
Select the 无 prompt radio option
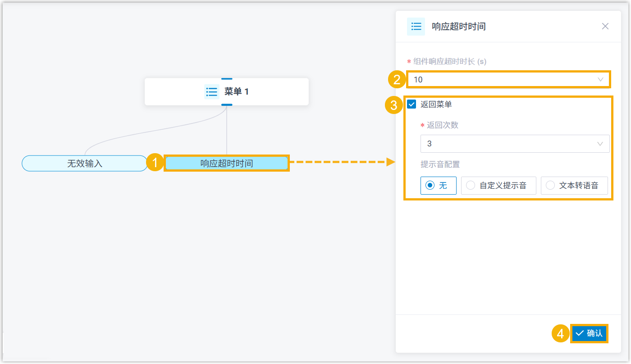tap(430, 185)
